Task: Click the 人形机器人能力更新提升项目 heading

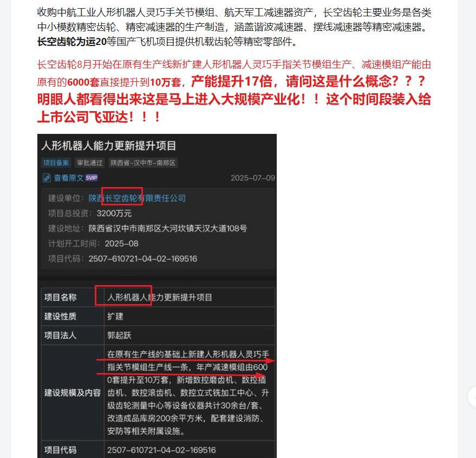Action: [x=109, y=146]
